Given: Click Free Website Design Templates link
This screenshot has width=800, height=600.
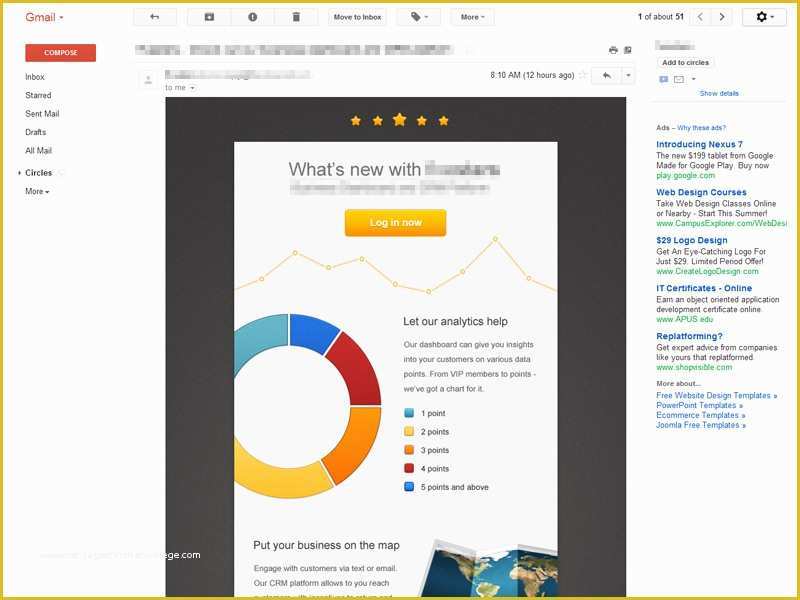Looking at the screenshot, I should pyautogui.click(x=716, y=395).
